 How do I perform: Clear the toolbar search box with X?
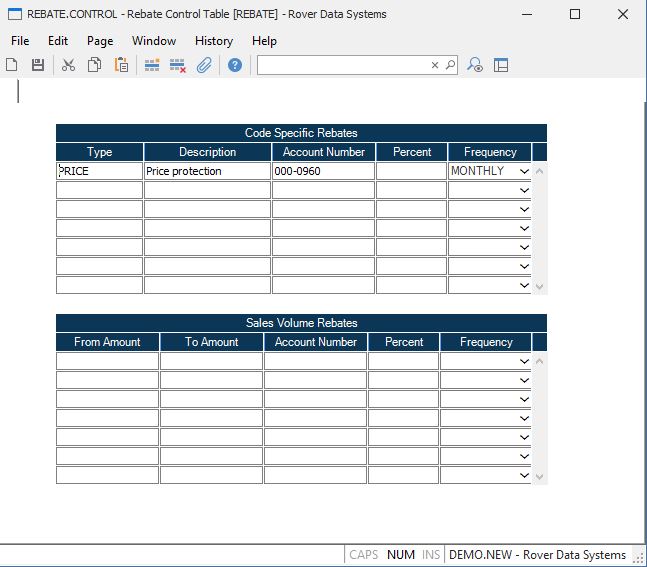tap(435, 65)
